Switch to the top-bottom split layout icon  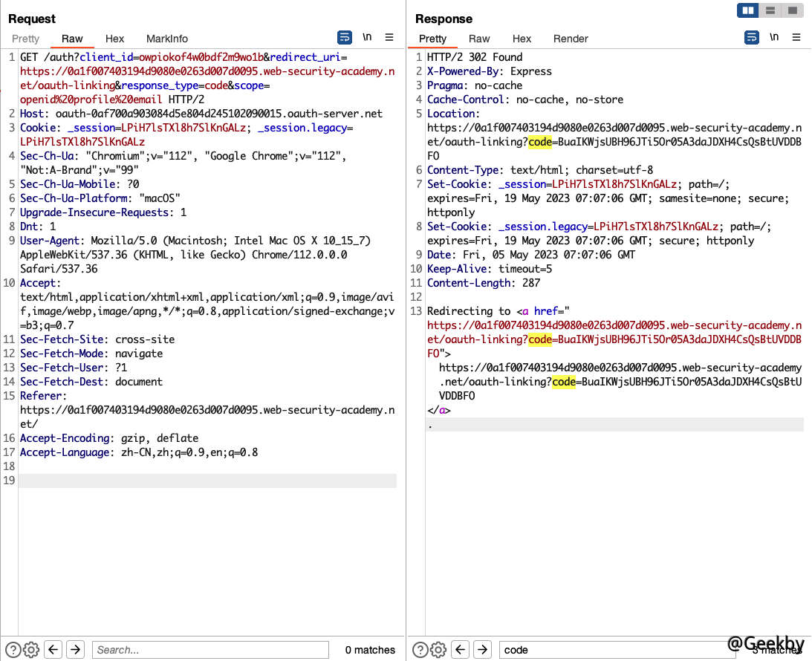[x=770, y=10]
